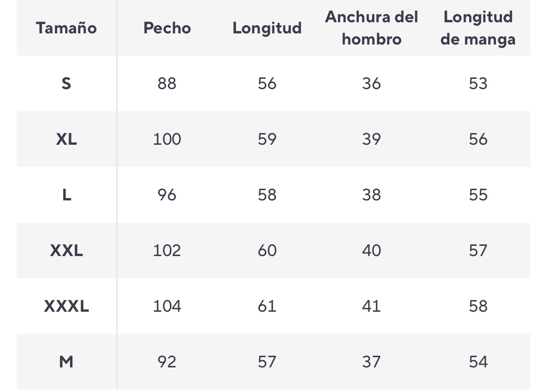Screen dimensions: 547x392
Task: Click shoulder width 36 in S row
Action: [371, 84]
